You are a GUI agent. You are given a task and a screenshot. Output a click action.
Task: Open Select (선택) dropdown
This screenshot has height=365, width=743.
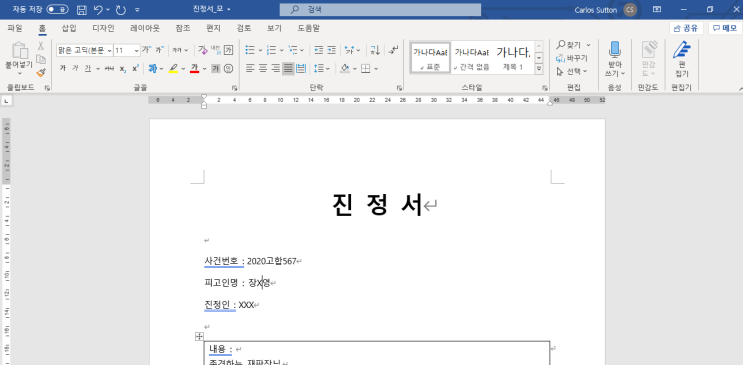[572, 71]
